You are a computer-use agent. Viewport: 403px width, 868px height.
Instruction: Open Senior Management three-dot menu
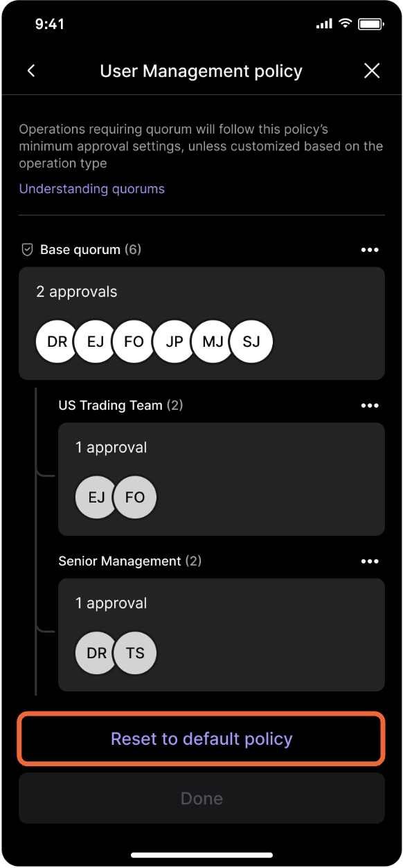pos(370,561)
